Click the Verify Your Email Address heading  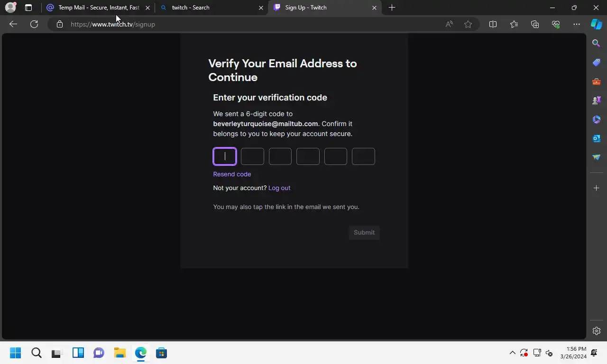(x=283, y=70)
